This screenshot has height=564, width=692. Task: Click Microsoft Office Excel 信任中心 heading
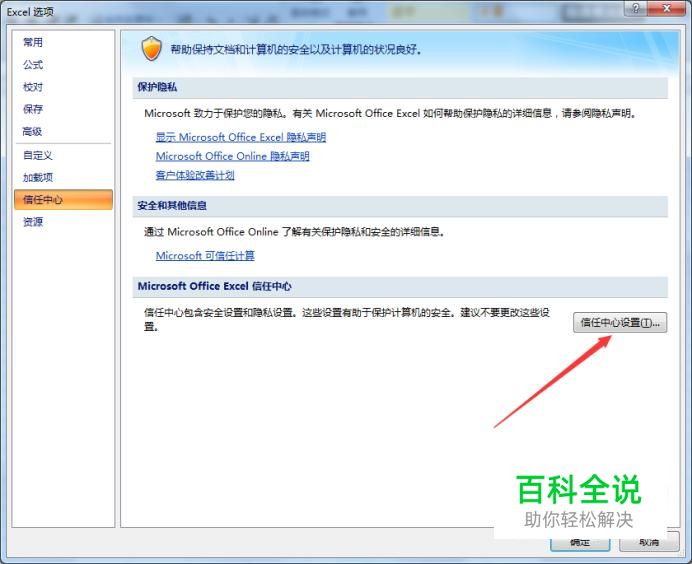click(214, 286)
